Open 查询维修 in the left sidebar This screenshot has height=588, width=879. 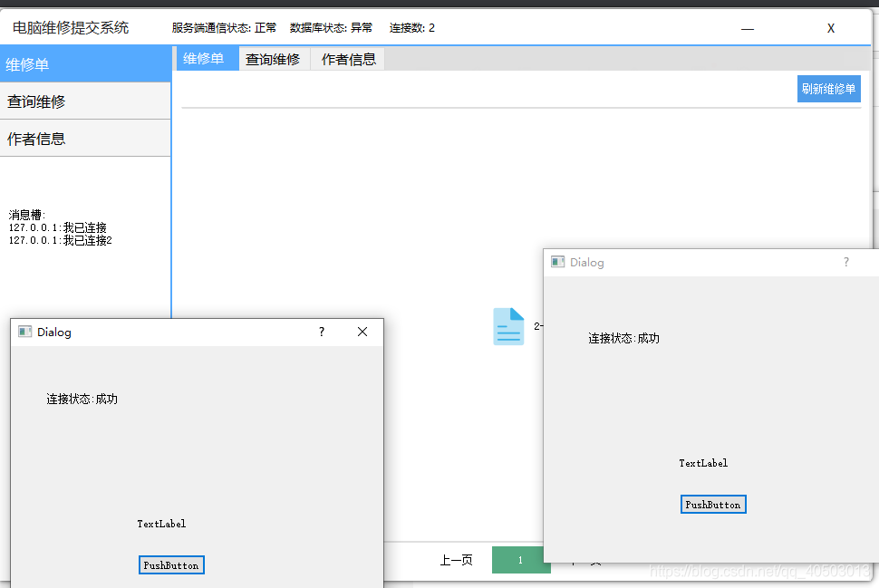pos(85,101)
